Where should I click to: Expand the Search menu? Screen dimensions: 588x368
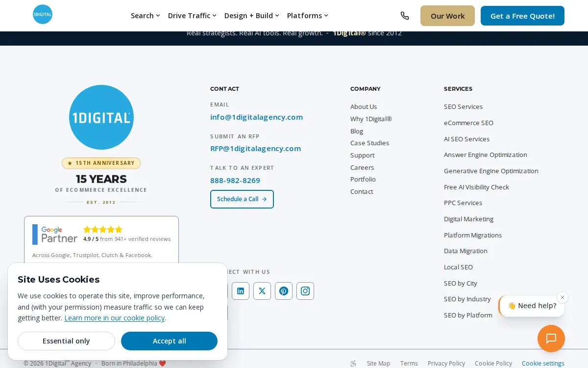[145, 16]
